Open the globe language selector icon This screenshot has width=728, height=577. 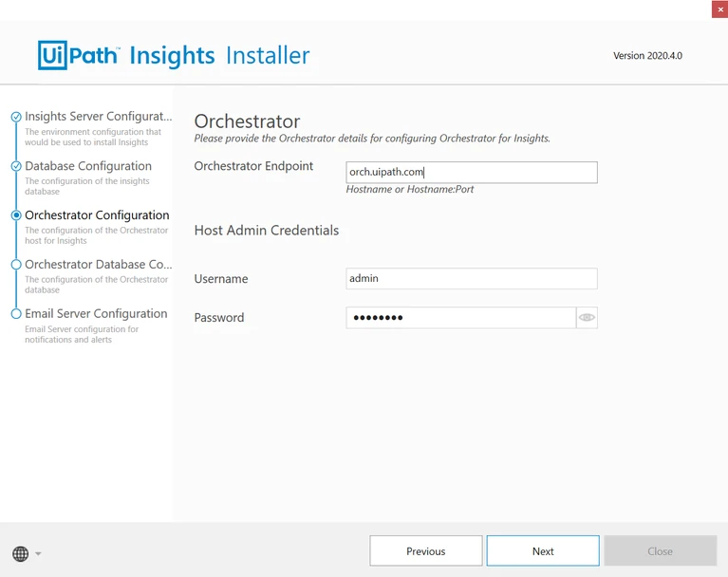click(x=21, y=553)
